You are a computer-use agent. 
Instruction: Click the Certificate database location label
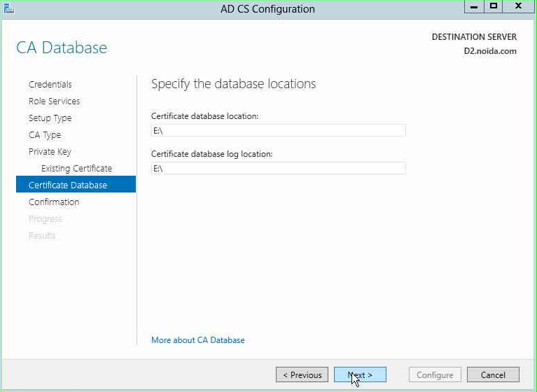pos(205,116)
